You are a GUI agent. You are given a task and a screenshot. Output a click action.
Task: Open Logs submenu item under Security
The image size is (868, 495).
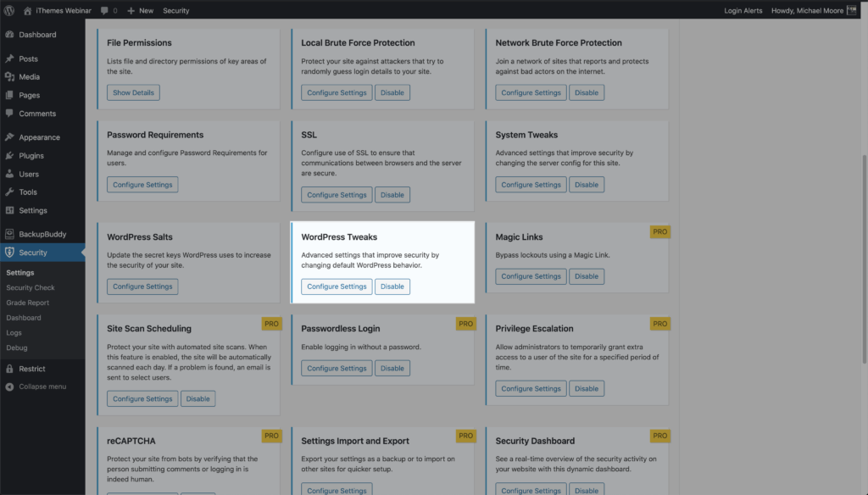click(x=14, y=333)
